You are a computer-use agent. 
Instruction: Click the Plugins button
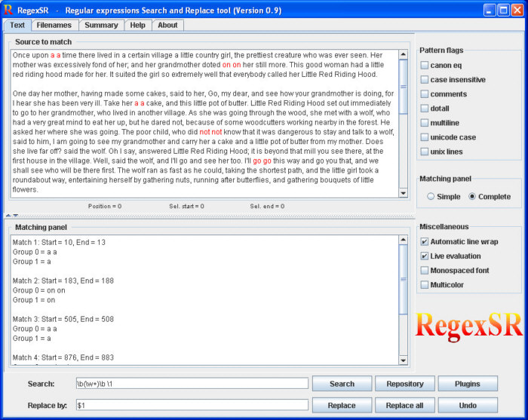coord(467,384)
